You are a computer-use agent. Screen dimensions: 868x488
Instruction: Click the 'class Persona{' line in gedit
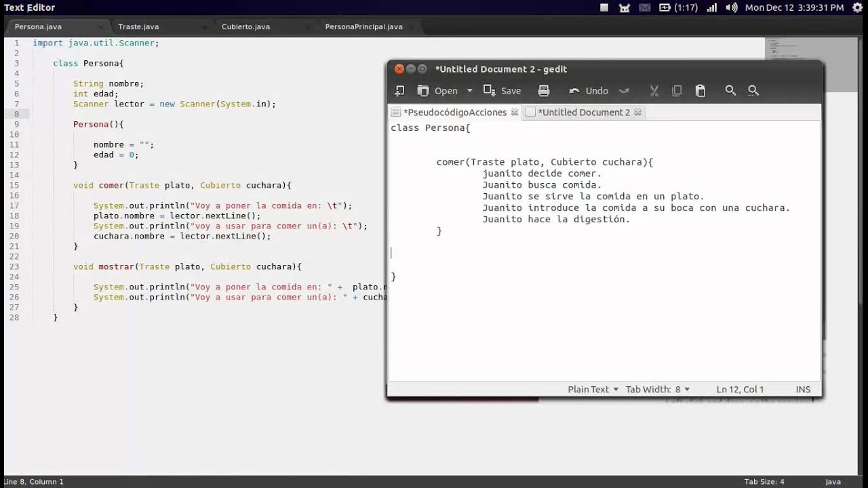tap(430, 127)
